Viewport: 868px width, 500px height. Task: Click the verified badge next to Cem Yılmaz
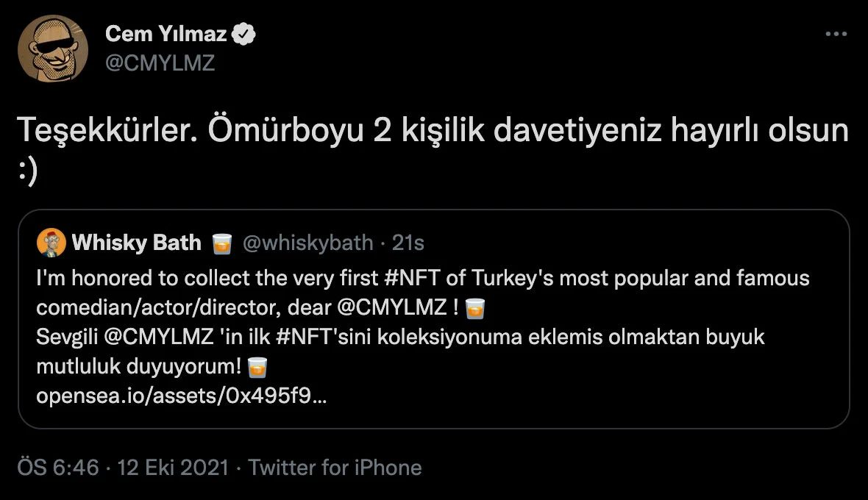coord(244,33)
